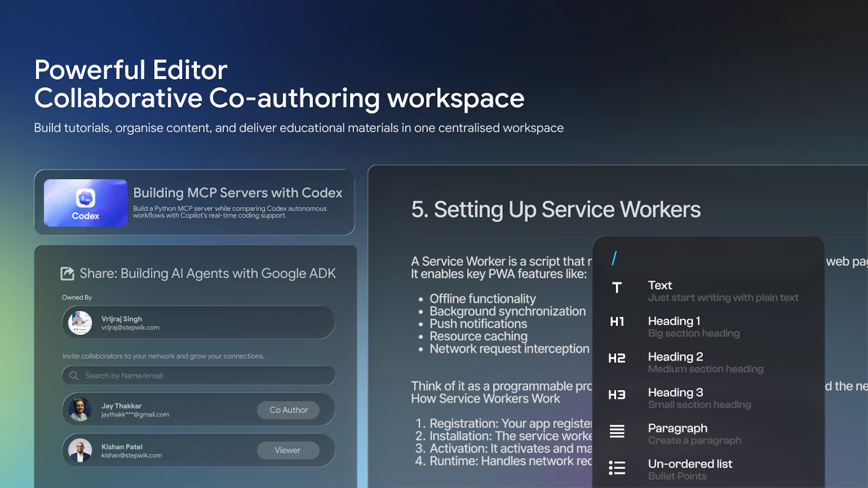Open the Co Author role selector
The image size is (868, 488).
coord(288,410)
